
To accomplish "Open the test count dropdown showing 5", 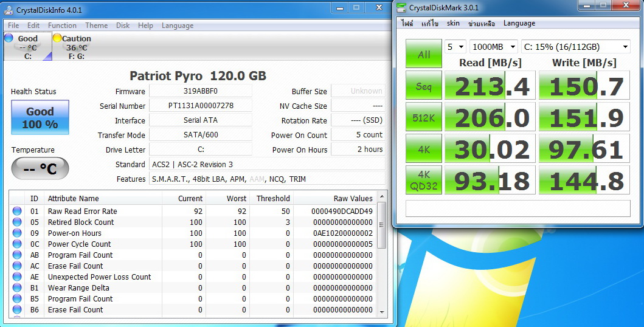I will (455, 47).
